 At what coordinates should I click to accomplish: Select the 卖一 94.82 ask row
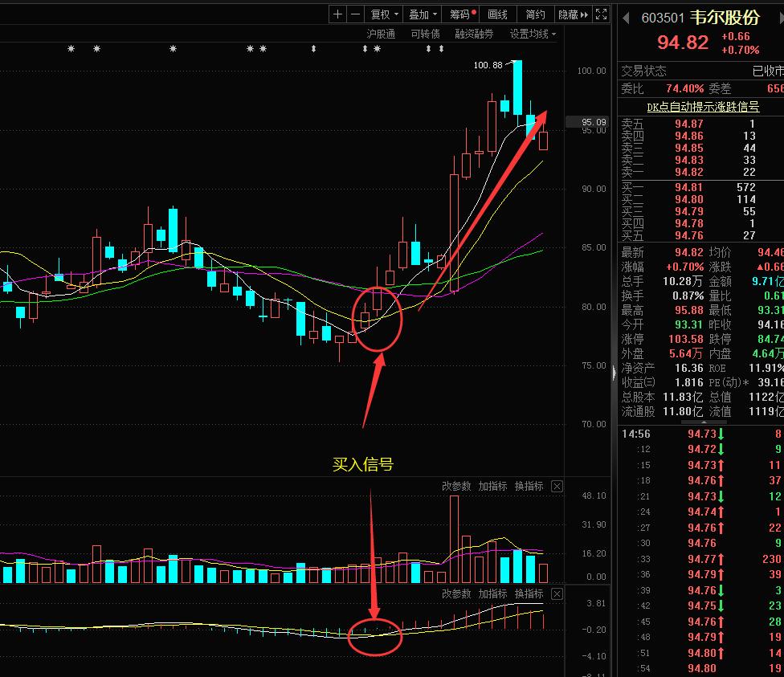pyautogui.click(x=700, y=172)
